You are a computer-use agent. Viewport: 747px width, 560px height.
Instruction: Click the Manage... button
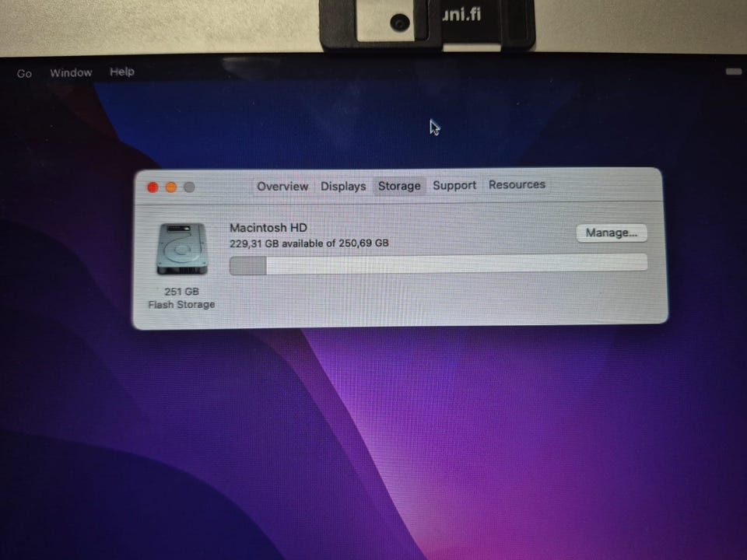tap(612, 233)
